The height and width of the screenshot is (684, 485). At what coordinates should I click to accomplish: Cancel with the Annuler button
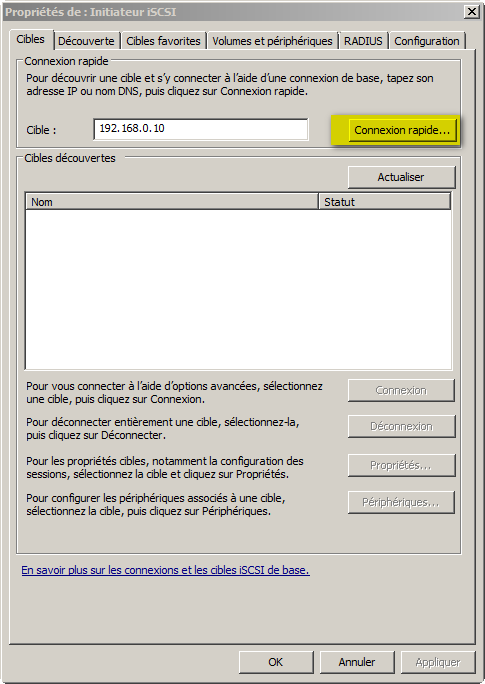pyautogui.click(x=357, y=662)
